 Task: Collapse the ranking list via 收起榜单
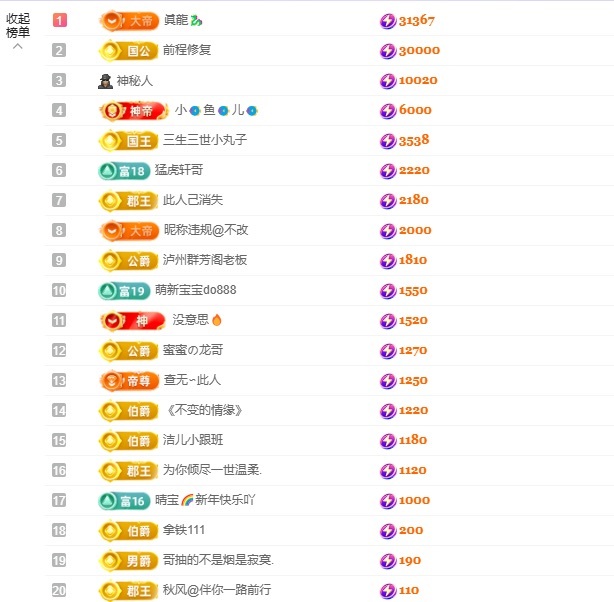(18, 30)
